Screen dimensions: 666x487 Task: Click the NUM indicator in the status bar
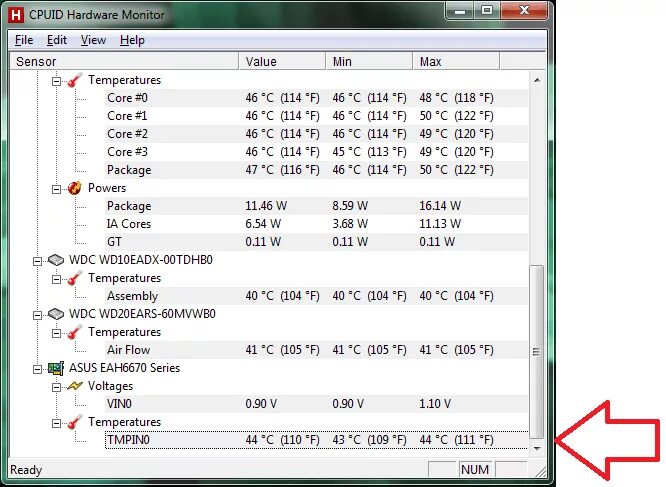click(x=475, y=470)
